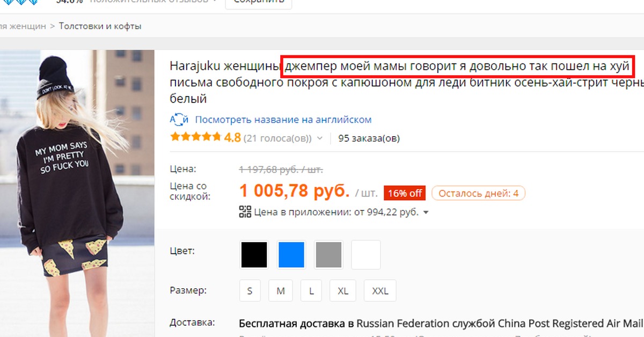The width and height of the screenshot is (644, 337).
Task: Select size S
Action: (250, 291)
